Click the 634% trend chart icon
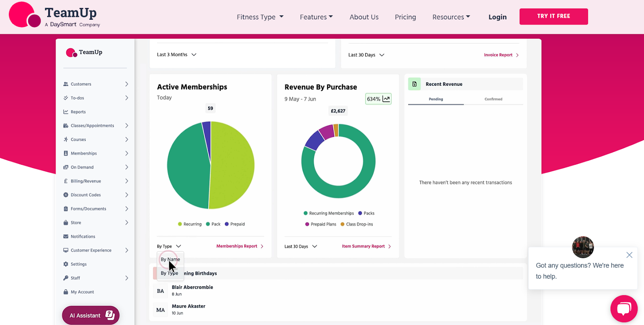The width and height of the screenshot is (644, 325). pyautogui.click(x=386, y=99)
